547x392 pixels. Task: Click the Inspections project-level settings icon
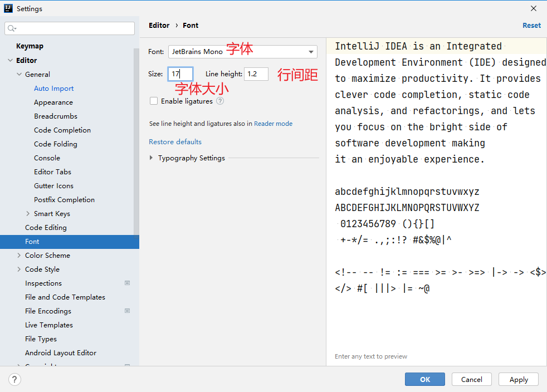[x=128, y=283]
